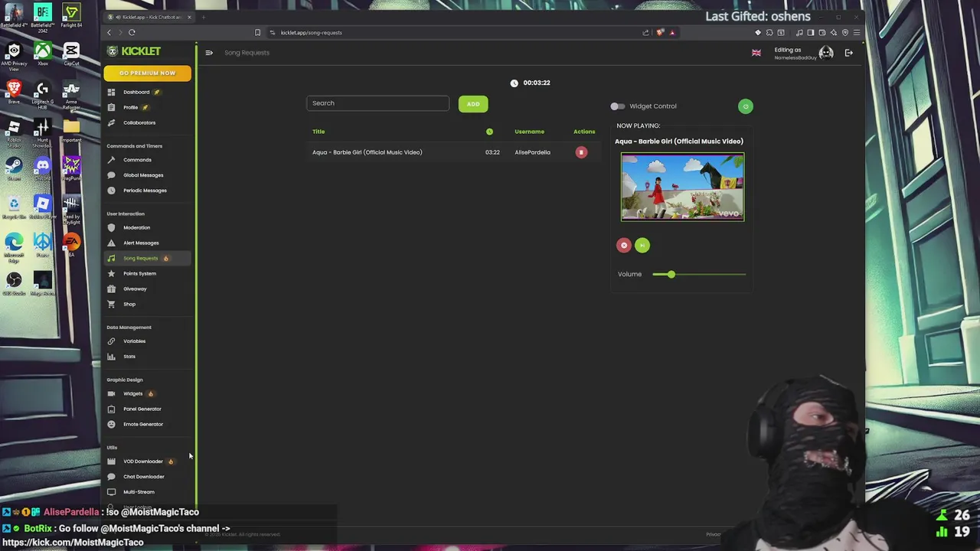Click the Kicklet logo
The height and width of the screenshot is (551, 980).
[134, 51]
